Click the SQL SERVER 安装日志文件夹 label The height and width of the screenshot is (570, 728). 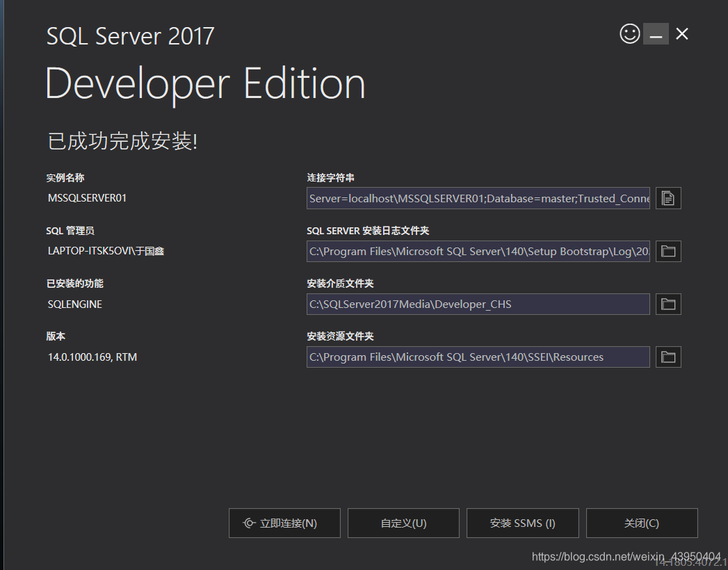click(x=368, y=231)
